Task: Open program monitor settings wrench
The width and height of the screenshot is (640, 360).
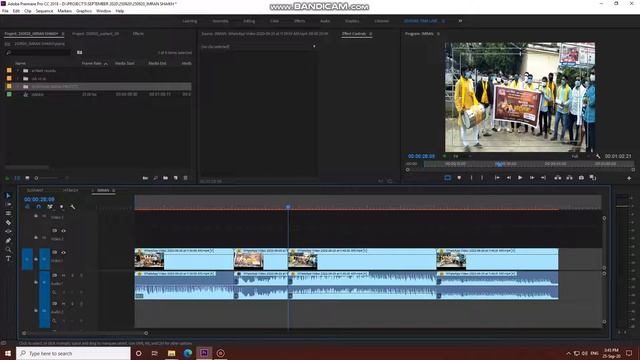Action: (x=598, y=156)
